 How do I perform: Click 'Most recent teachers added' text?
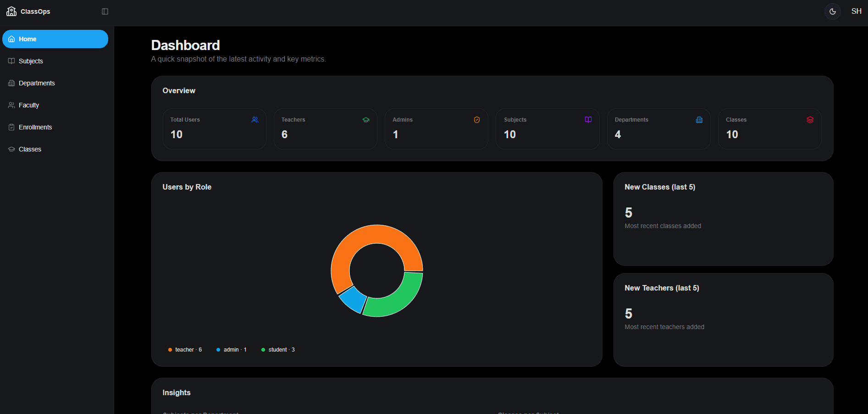664,327
